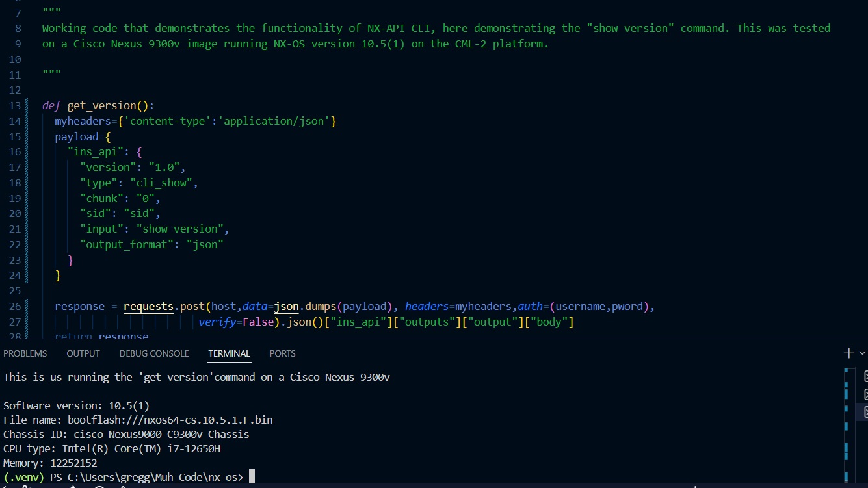Open the OUTPUT tab
The width and height of the screenshot is (868, 488).
(83, 353)
